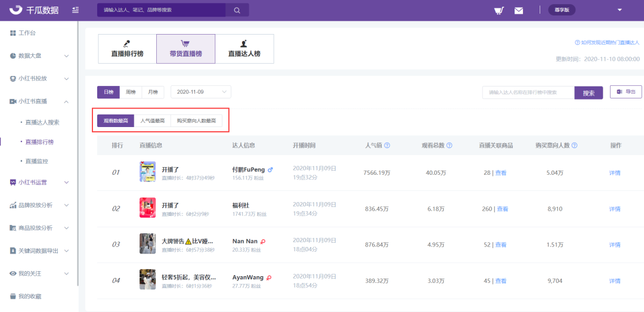The height and width of the screenshot is (312, 644).
Task: Click the help icon beside 人气值
Action: 387,146
